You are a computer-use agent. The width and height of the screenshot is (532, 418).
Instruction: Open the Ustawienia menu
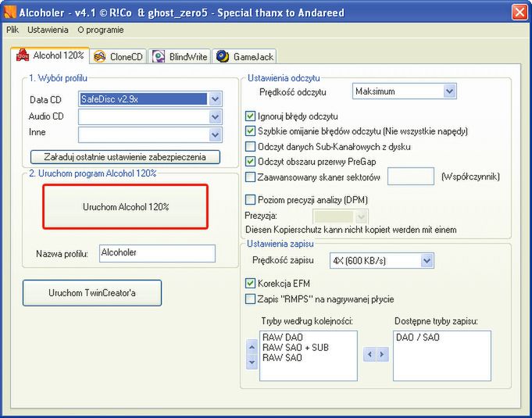[48, 30]
